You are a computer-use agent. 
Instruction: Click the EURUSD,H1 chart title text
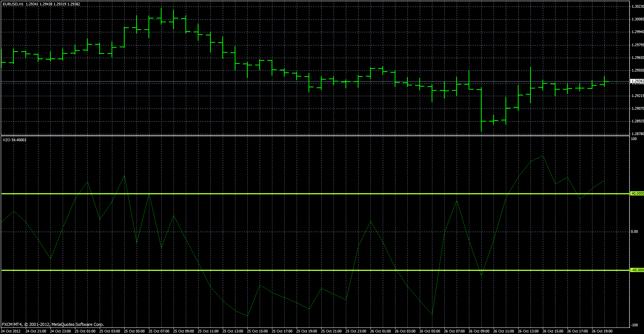(x=13, y=4)
